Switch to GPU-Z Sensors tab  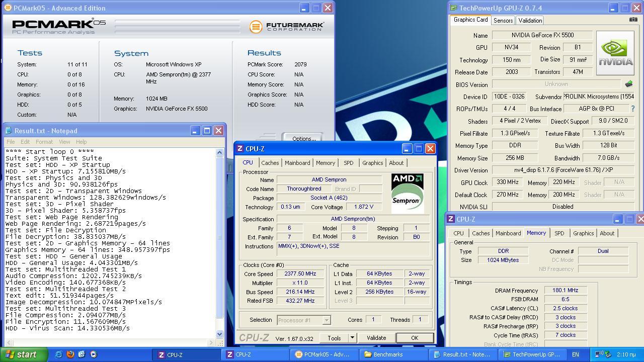click(503, 21)
